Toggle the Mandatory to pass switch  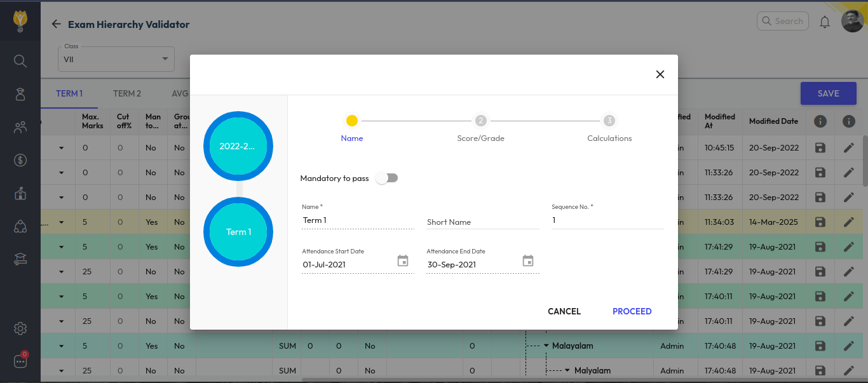click(x=387, y=178)
